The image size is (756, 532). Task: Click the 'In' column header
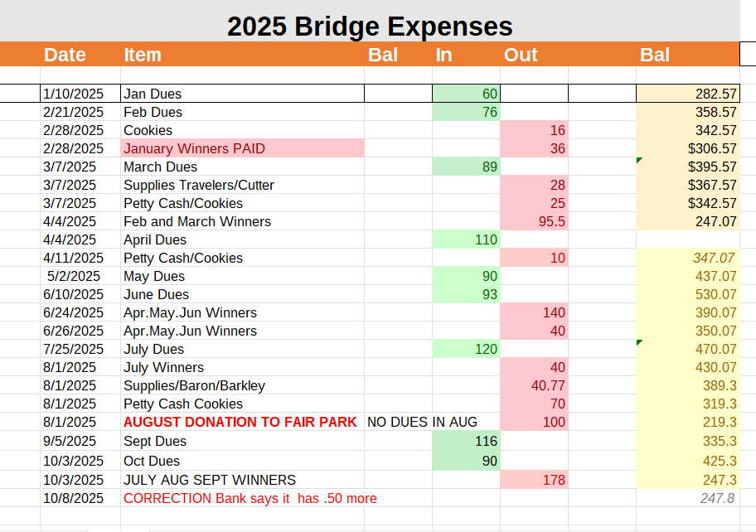click(x=444, y=55)
